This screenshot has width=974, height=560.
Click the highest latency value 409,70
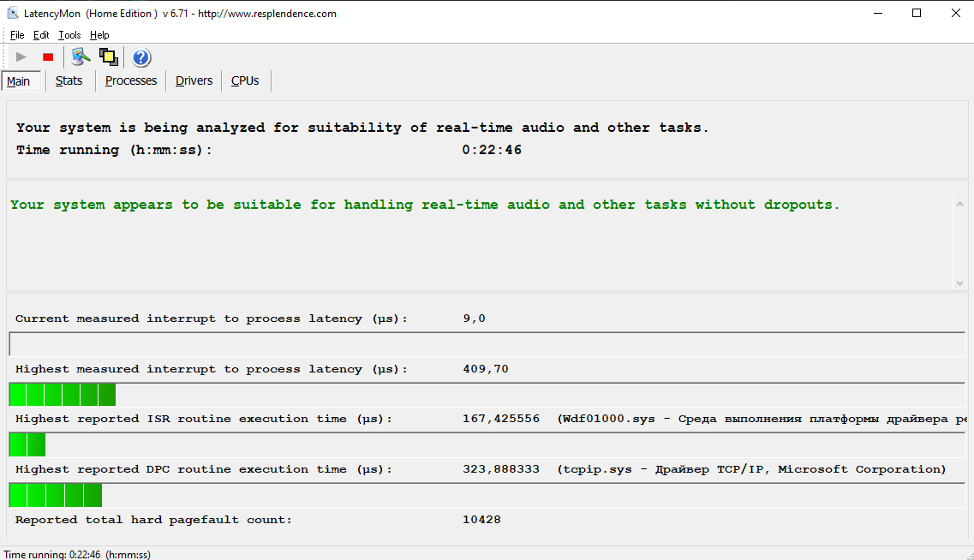click(486, 369)
